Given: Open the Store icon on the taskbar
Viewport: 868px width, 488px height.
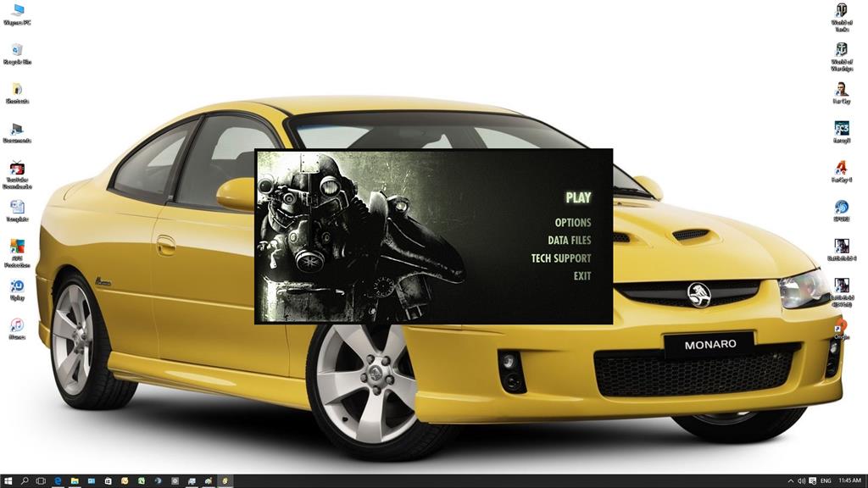Looking at the screenshot, I should (108, 481).
